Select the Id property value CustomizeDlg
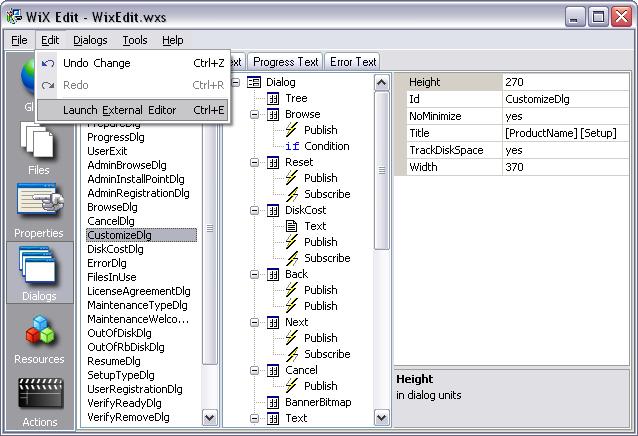The image size is (638, 436). pyautogui.click(x=566, y=99)
